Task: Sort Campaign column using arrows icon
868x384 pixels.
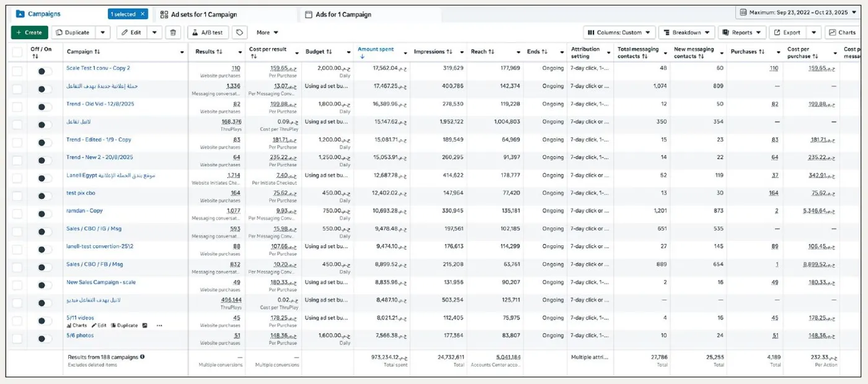Action: point(97,52)
